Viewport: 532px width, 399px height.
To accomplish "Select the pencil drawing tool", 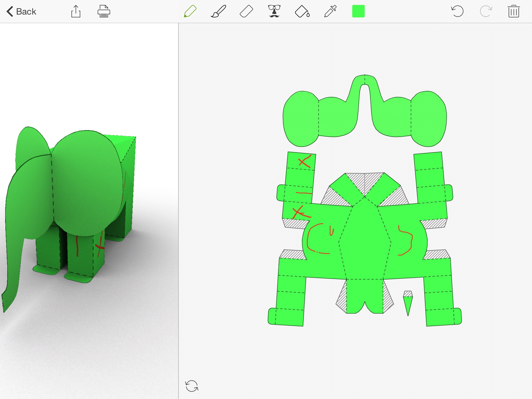I will point(190,11).
